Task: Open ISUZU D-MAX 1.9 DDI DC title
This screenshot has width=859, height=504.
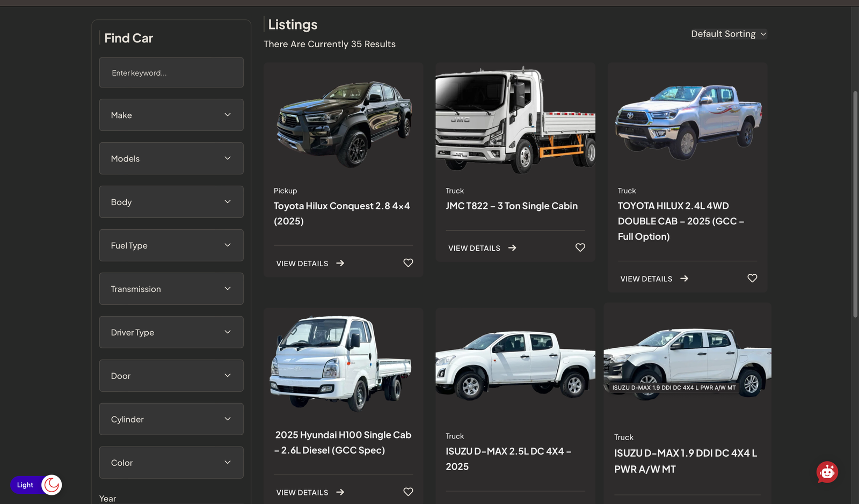Action: coord(686,461)
